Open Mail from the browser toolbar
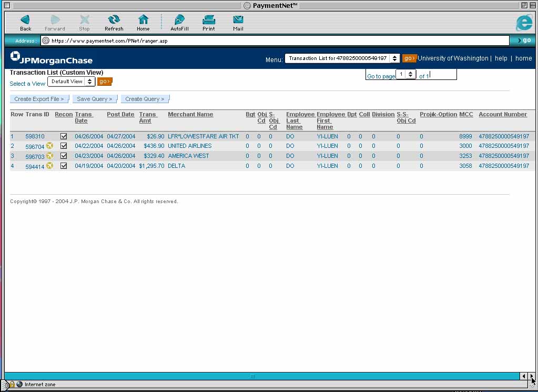The height and width of the screenshot is (392, 538). pos(238,20)
